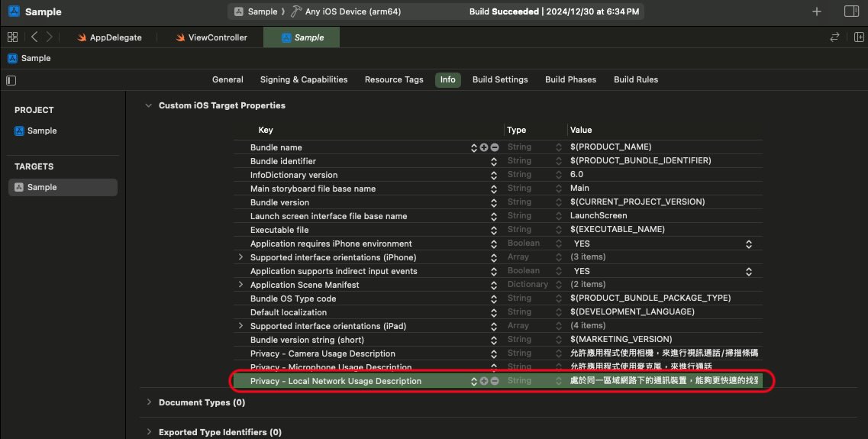The height and width of the screenshot is (439, 868).
Task: Edit the $(MARKETING_VERSION) value
Action: click(x=621, y=339)
